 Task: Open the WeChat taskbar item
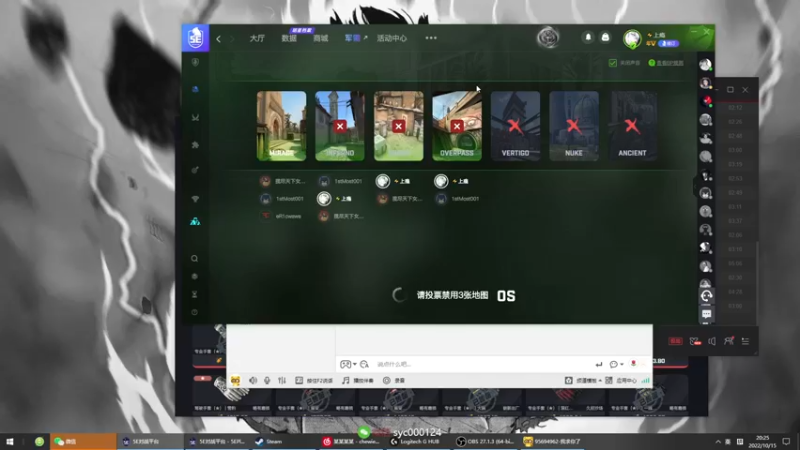point(83,441)
